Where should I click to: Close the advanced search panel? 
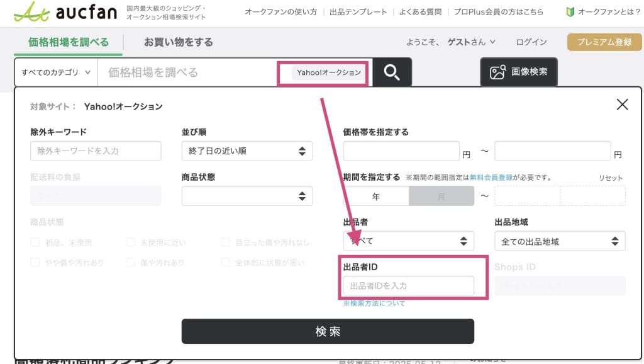click(622, 105)
